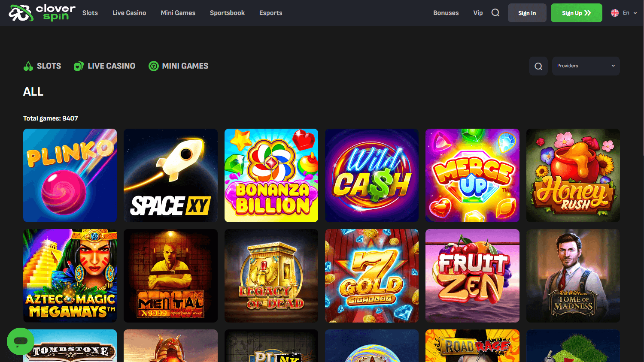Screen dimensions: 644x362
Task: Open Live Casino in the top navigation
Action: tap(129, 13)
